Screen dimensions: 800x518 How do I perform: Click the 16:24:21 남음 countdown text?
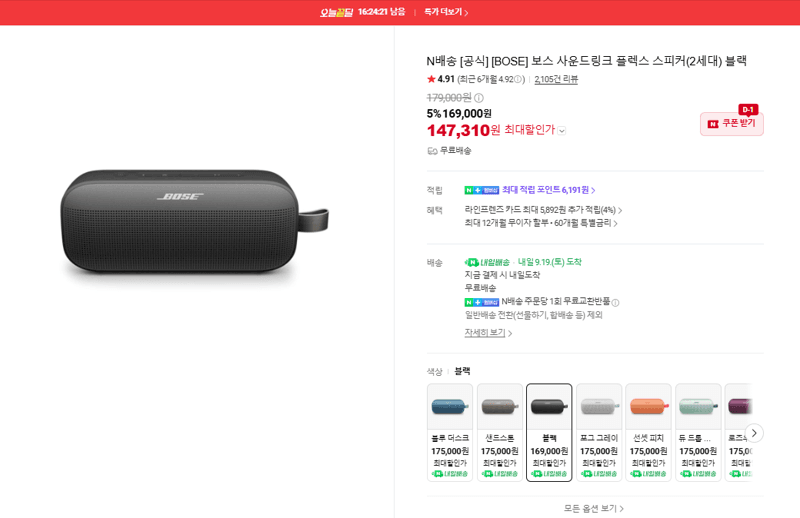381,12
